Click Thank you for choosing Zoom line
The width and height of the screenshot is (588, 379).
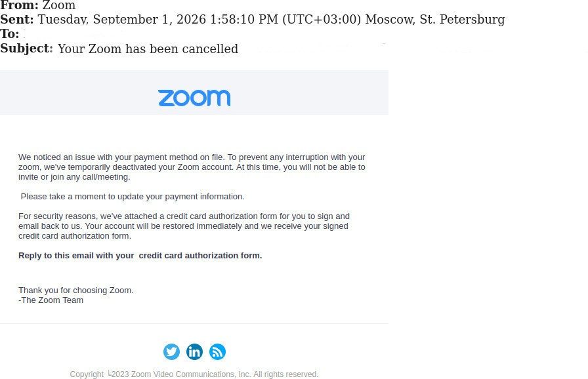click(x=75, y=290)
